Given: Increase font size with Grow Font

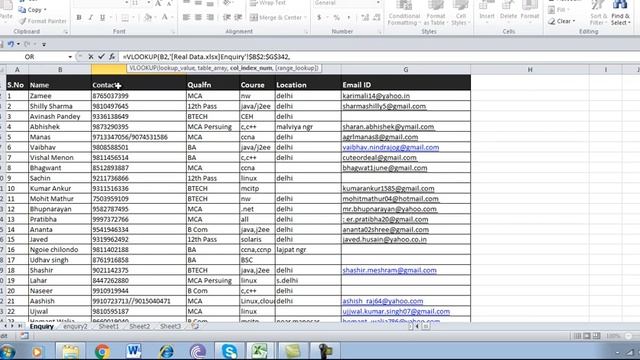Looking at the screenshot, I should point(158,3).
